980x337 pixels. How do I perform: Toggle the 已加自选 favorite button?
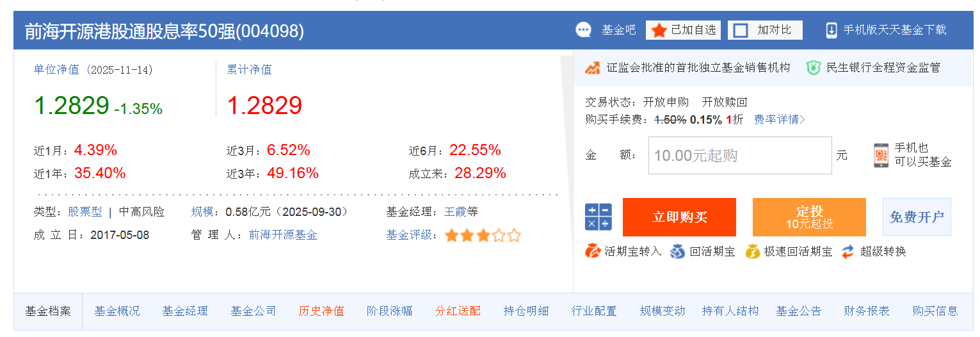(683, 30)
